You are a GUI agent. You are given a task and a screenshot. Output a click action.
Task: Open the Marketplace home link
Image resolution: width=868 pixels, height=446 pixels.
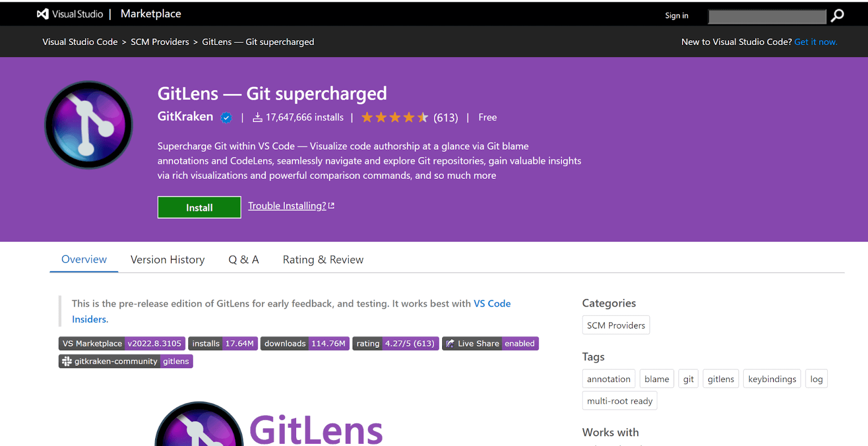[x=151, y=14]
